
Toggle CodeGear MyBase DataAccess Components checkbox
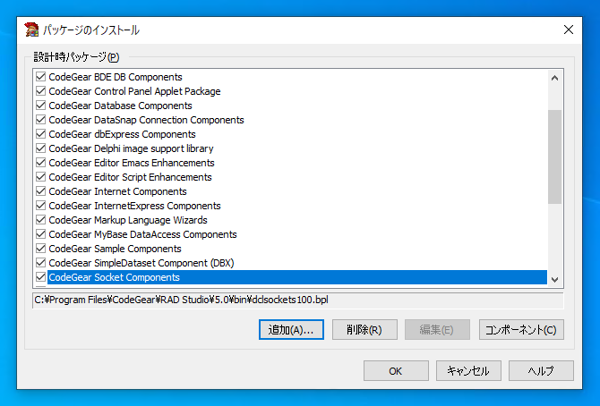coord(41,234)
